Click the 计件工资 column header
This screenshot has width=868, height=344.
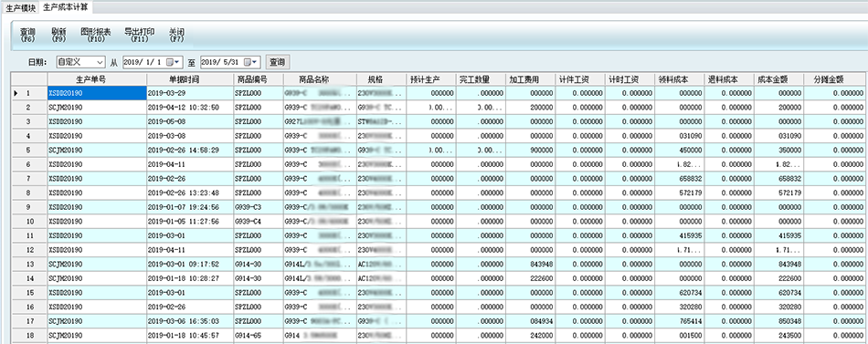(579, 79)
